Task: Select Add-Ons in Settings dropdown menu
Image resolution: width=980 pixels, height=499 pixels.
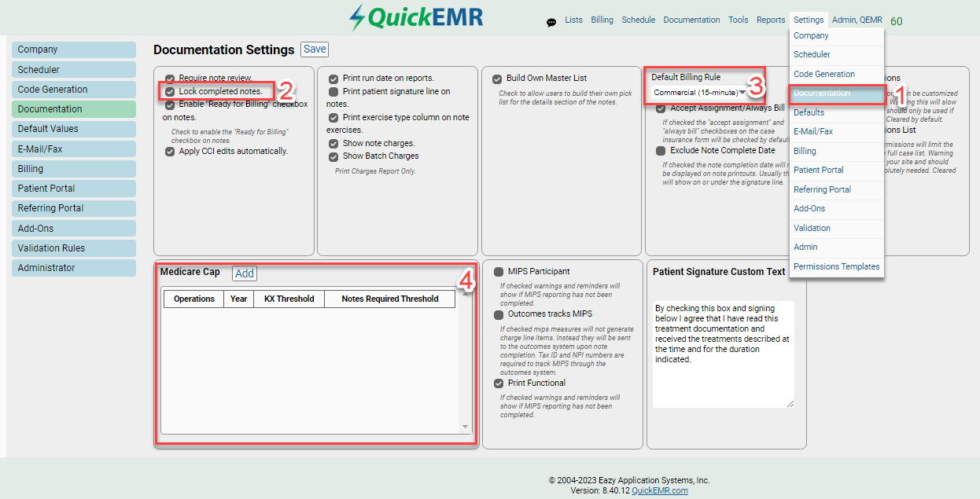Action: pyautogui.click(x=837, y=208)
